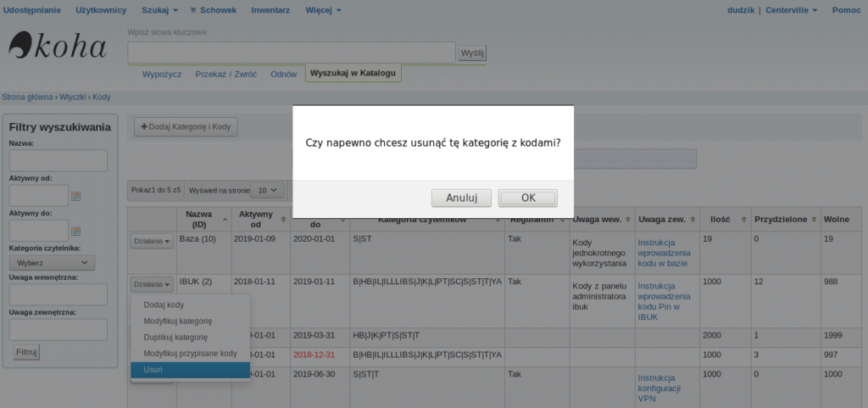Confirm deletion with OK button
This screenshot has height=408, width=868.
coord(527,198)
